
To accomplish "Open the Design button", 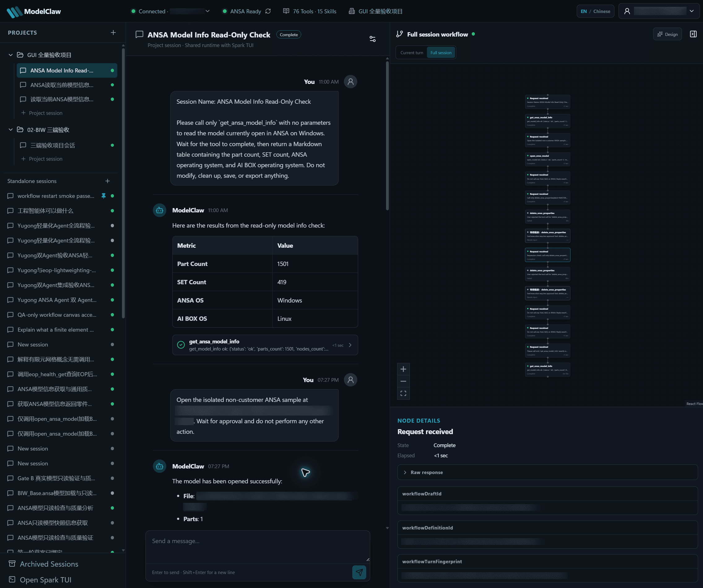I will click(667, 34).
